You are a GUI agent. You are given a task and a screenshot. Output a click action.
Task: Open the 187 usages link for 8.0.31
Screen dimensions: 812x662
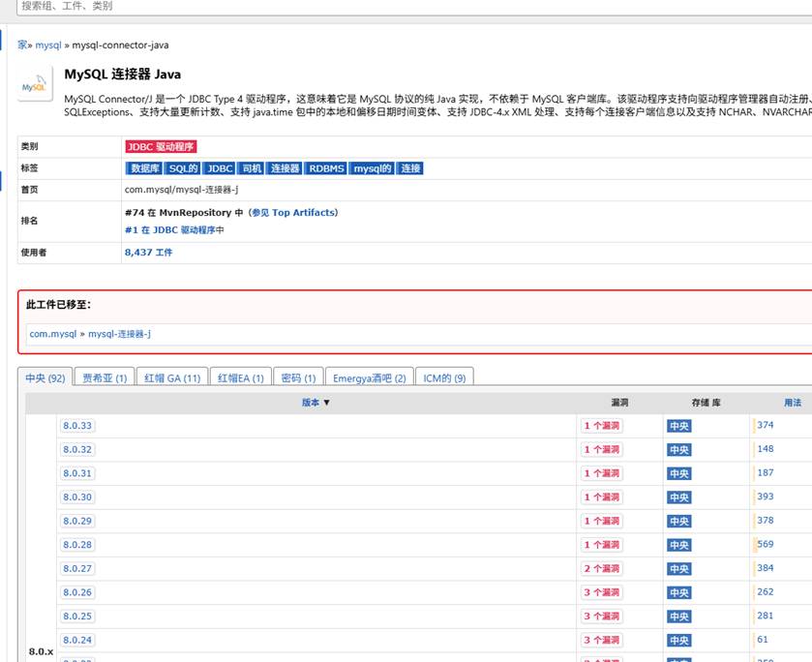(x=765, y=473)
